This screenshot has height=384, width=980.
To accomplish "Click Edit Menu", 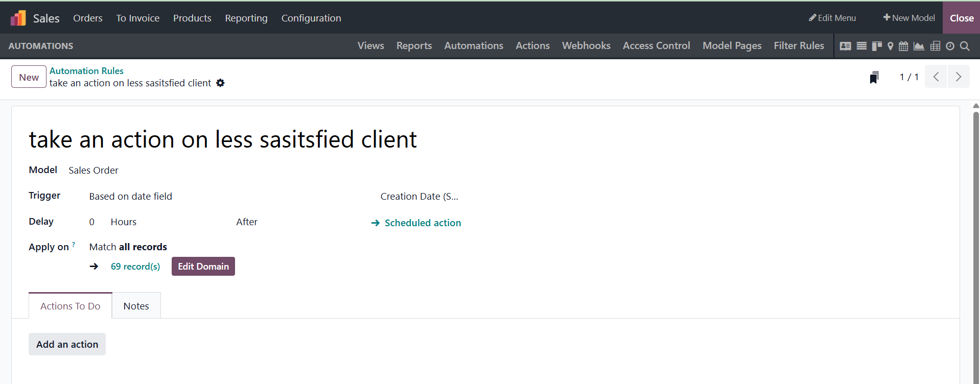I will point(832,18).
